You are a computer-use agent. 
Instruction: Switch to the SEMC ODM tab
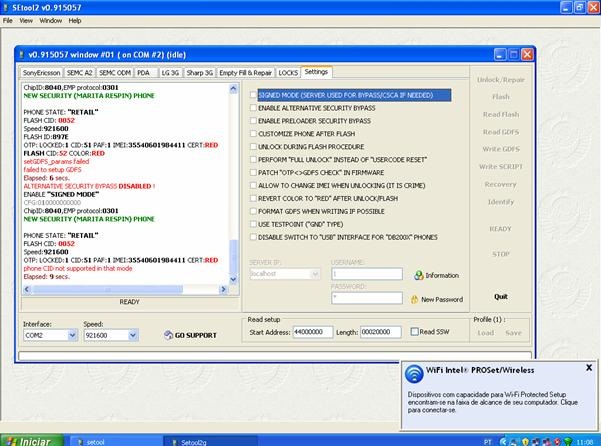(x=115, y=73)
